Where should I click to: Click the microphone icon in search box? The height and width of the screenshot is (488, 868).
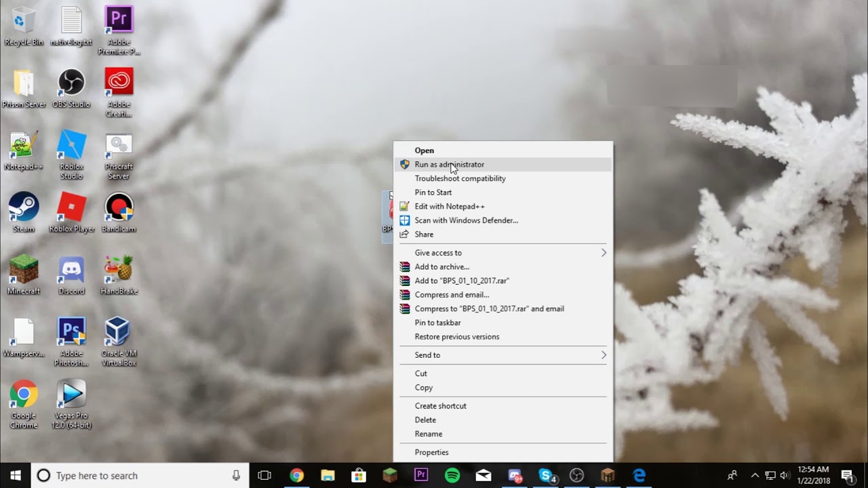click(x=236, y=475)
